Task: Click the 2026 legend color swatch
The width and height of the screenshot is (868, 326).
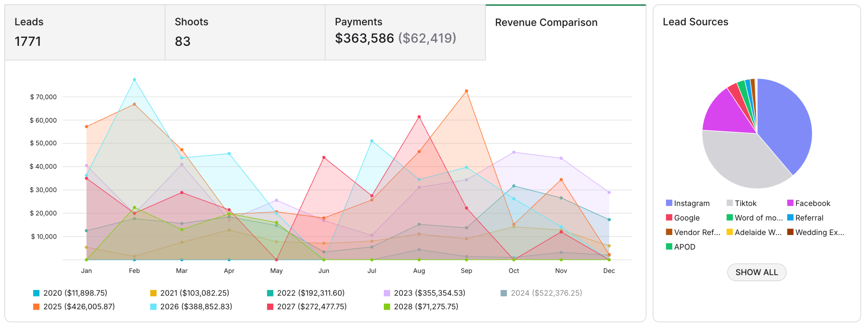Action: (154, 307)
